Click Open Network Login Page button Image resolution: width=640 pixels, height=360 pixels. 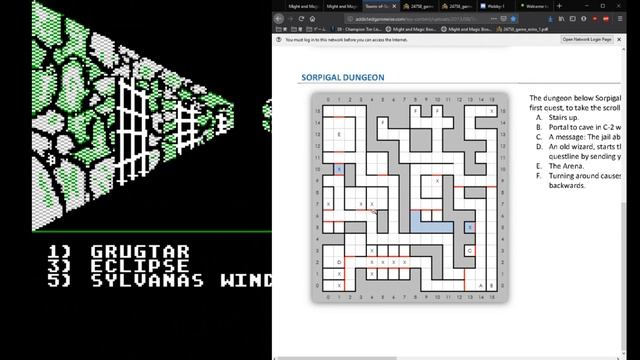(587, 40)
